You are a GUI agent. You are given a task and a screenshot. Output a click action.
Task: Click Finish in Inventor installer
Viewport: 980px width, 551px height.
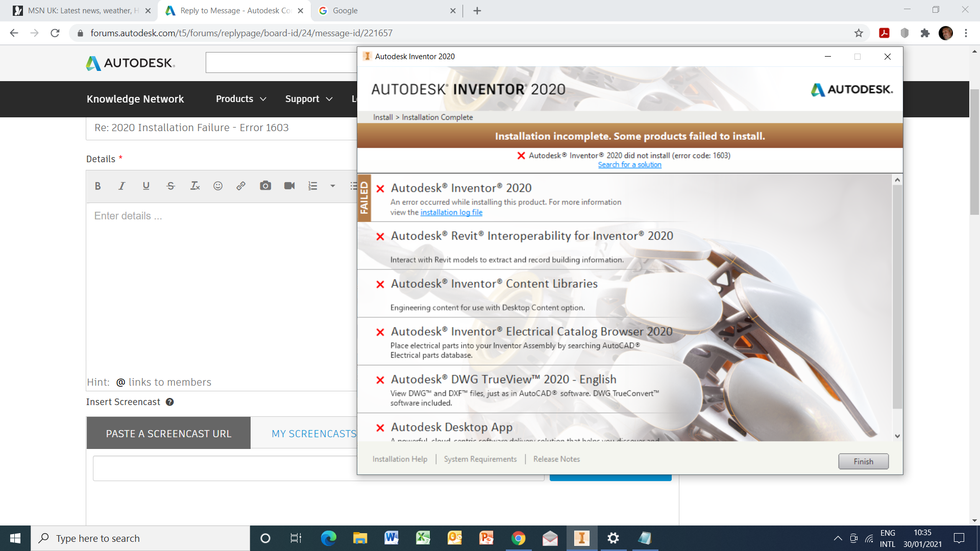pyautogui.click(x=863, y=461)
